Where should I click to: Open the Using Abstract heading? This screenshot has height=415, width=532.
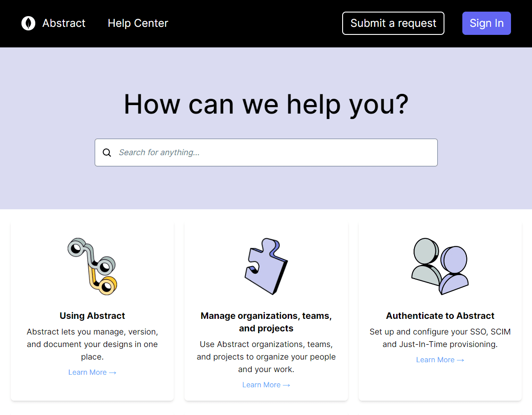(92, 316)
